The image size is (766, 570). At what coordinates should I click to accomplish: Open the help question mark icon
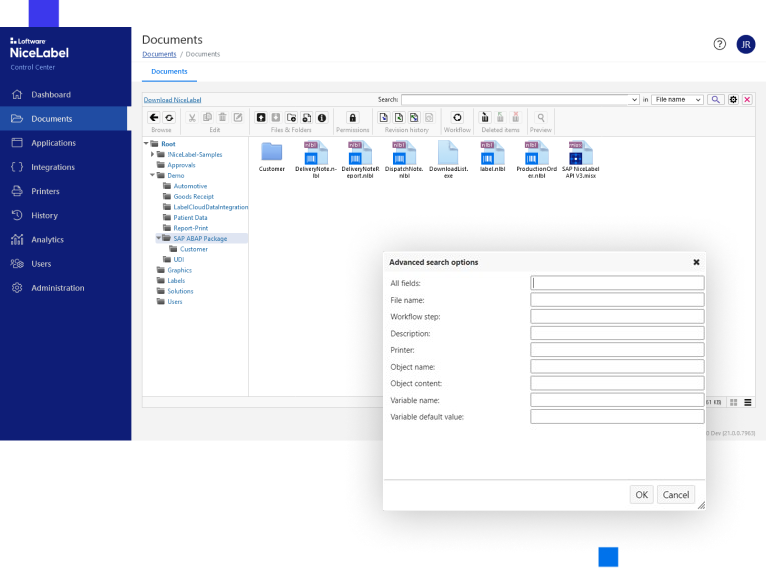pyautogui.click(x=720, y=44)
